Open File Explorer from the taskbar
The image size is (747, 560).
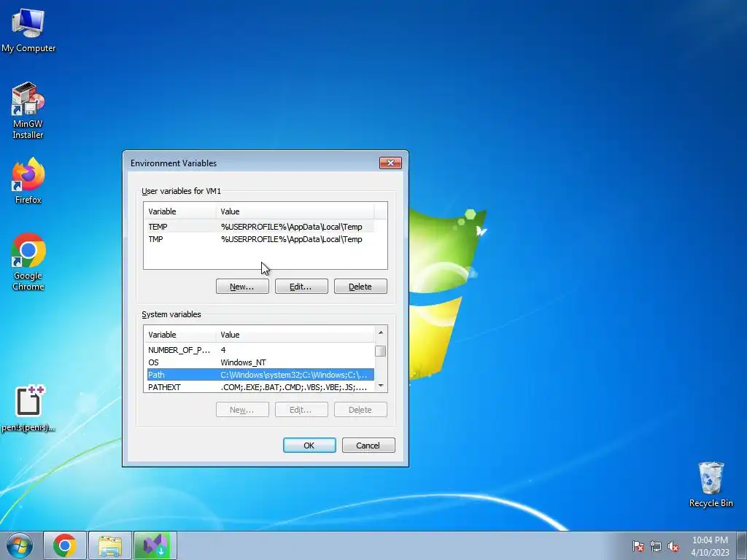(x=110, y=545)
